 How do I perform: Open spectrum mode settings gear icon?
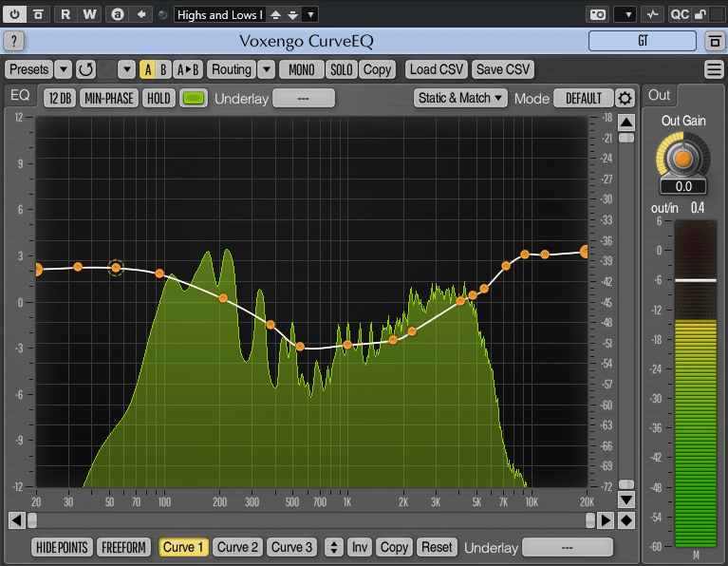[x=625, y=99]
